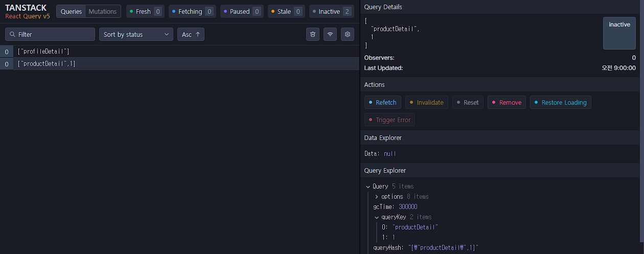Collapse the queryKey 2 items node
The image size is (644, 254).
tap(377, 217)
